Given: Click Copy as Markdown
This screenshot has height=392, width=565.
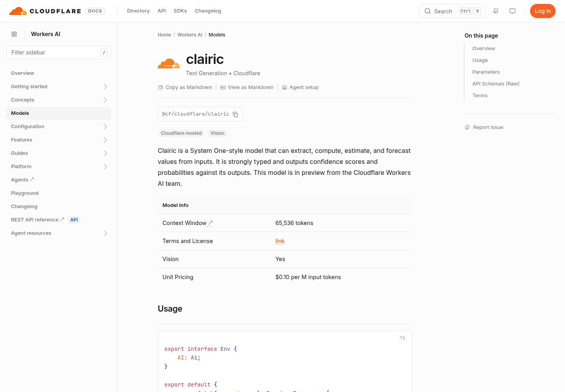Looking at the screenshot, I should [185, 87].
